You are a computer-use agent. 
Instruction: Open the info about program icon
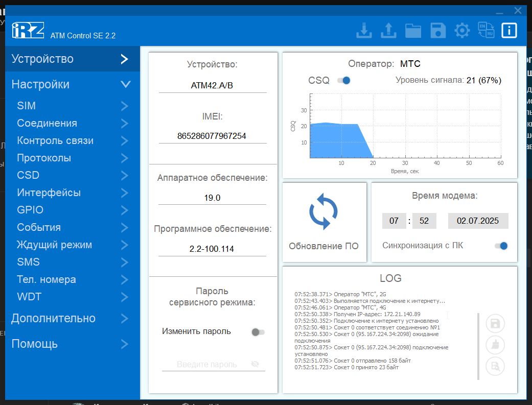(509, 31)
